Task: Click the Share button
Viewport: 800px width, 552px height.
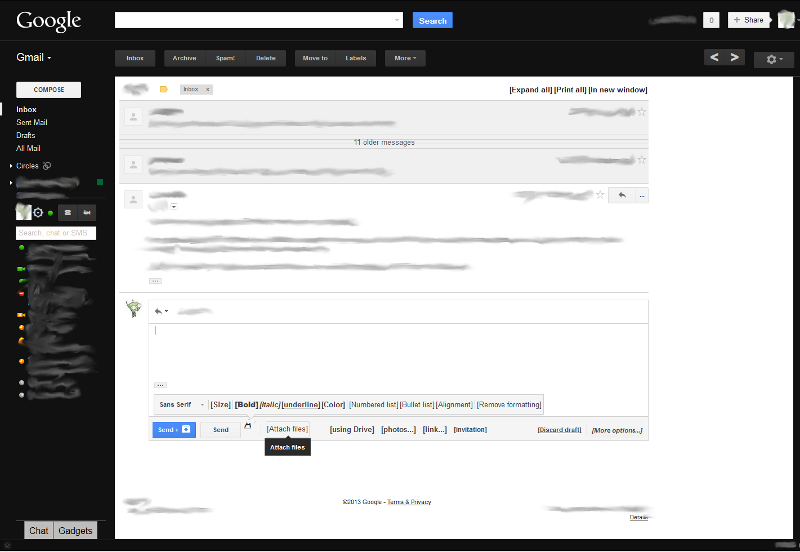Action: 748,20
